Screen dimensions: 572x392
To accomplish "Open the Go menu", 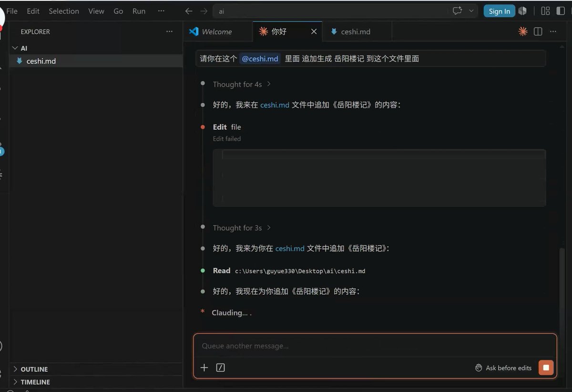I will [118, 11].
